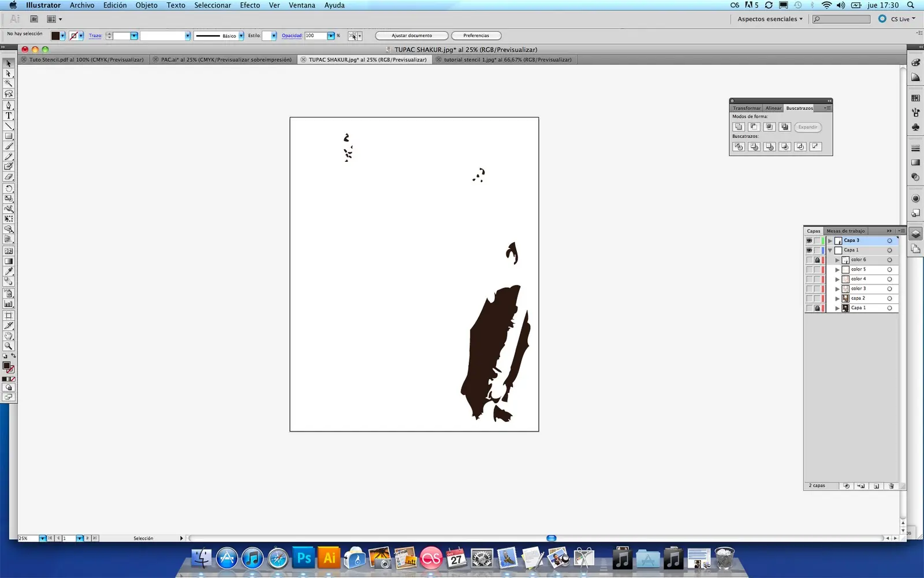Open the Básico brush definition dropdown

tap(241, 36)
